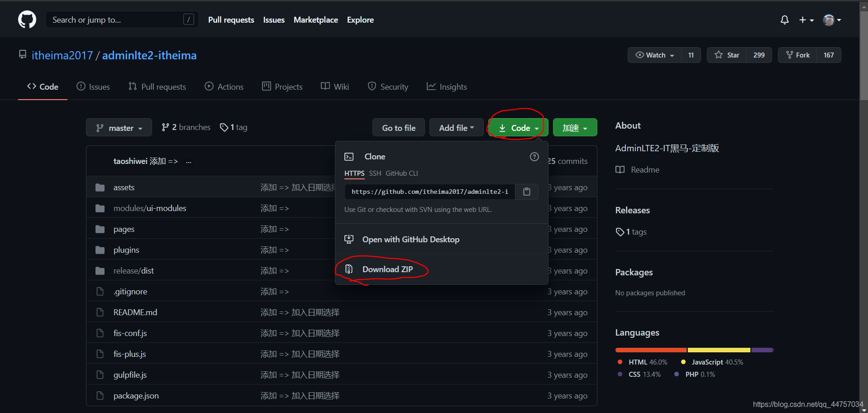Click the Releases tag icon

pos(620,232)
